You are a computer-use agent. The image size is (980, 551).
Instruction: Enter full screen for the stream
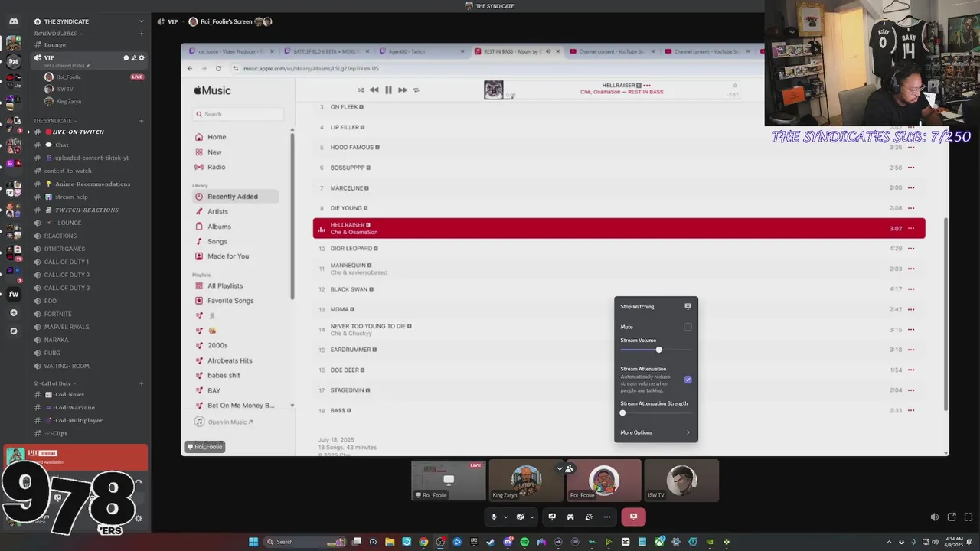point(969,517)
